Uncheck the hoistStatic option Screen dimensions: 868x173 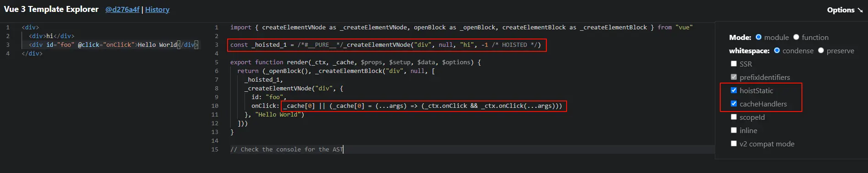[734, 90]
